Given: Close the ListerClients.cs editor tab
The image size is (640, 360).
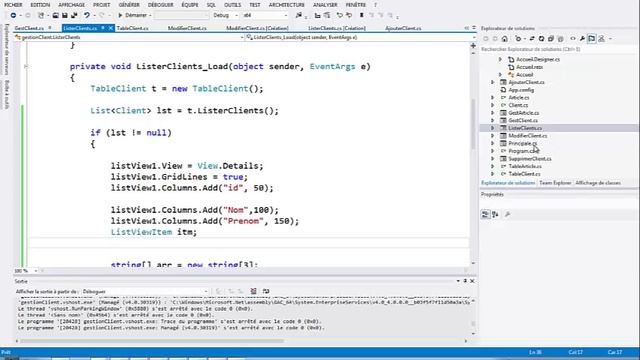Looking at the screenshot, I should coord(111,28).
